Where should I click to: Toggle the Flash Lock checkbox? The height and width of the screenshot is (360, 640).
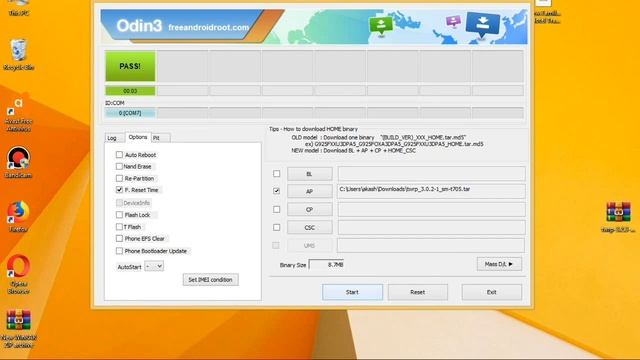click(x=119, y=215)
